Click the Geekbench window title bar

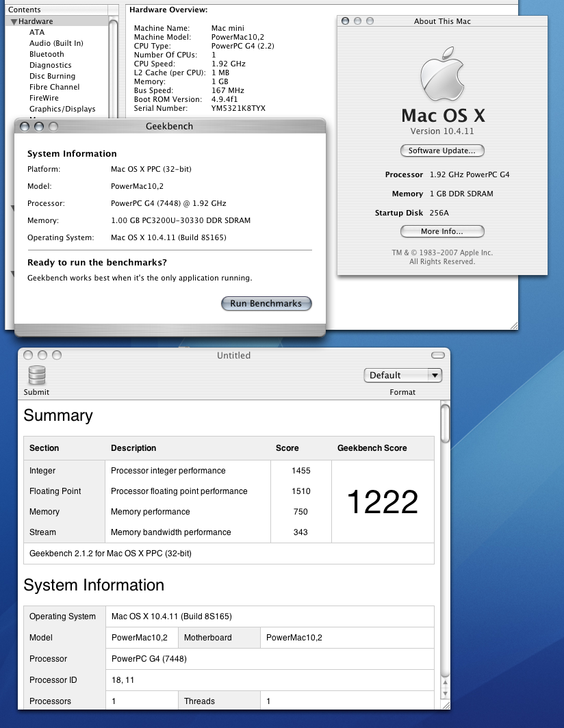pos(170,127)
